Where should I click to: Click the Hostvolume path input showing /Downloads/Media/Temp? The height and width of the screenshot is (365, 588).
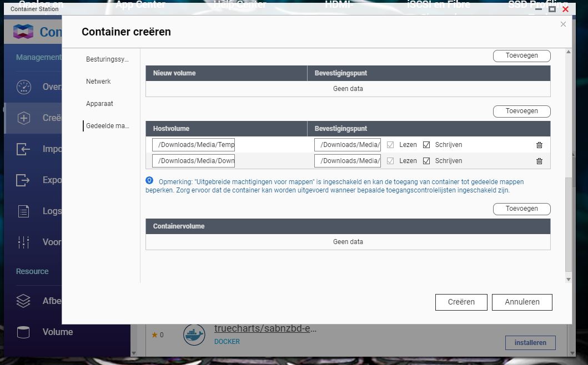[x=193, y=145]
